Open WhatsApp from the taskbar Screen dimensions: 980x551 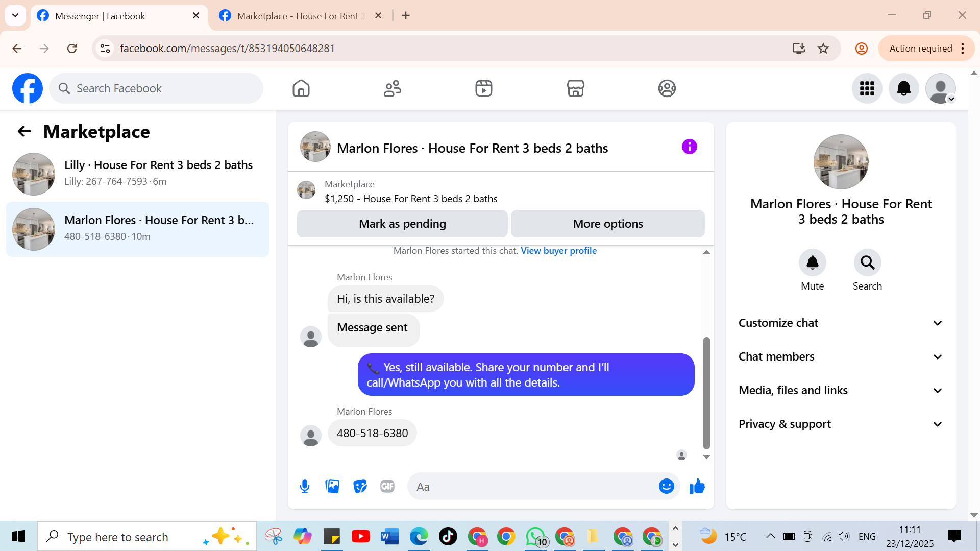coord(536,537)
